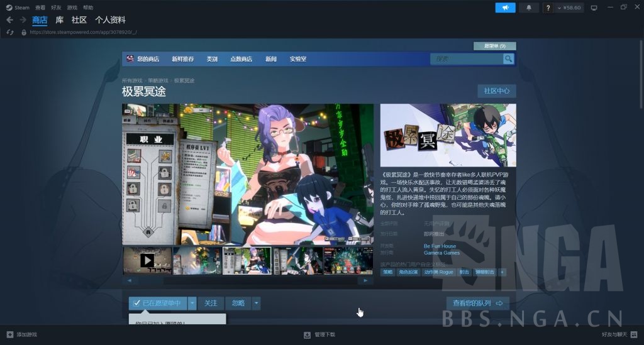The image size is (644, 345).
Task: Click the 射击 tag
Action: tap(464, 272)
